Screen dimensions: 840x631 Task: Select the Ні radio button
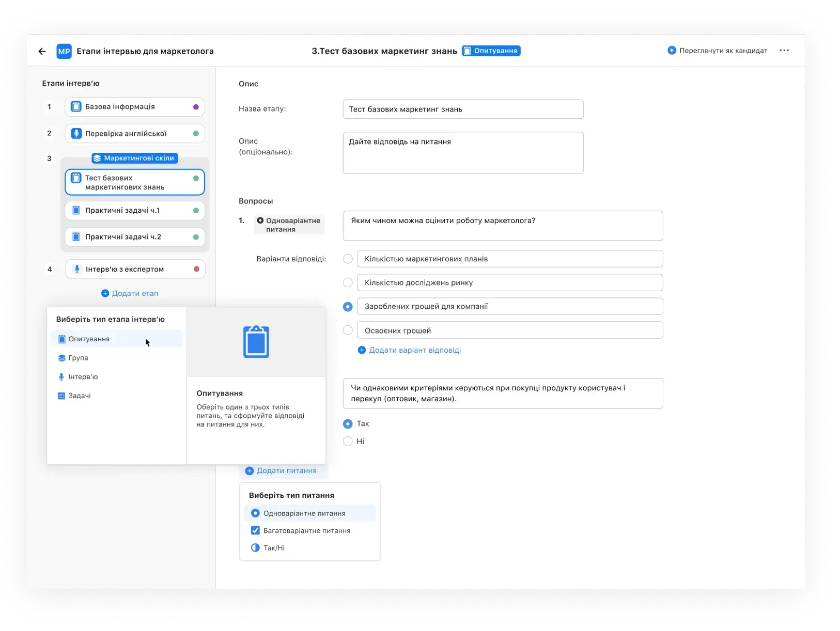(348, 441)
